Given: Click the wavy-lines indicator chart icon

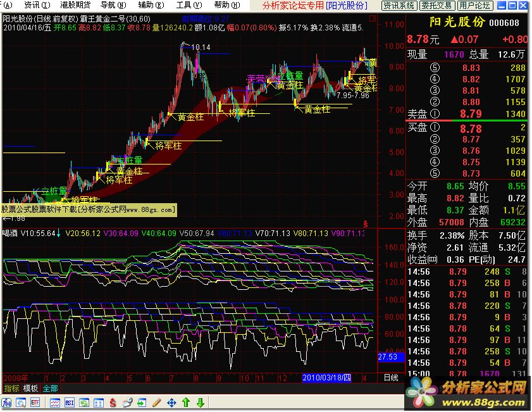Looking at the screenshot, I should [55, 403].
